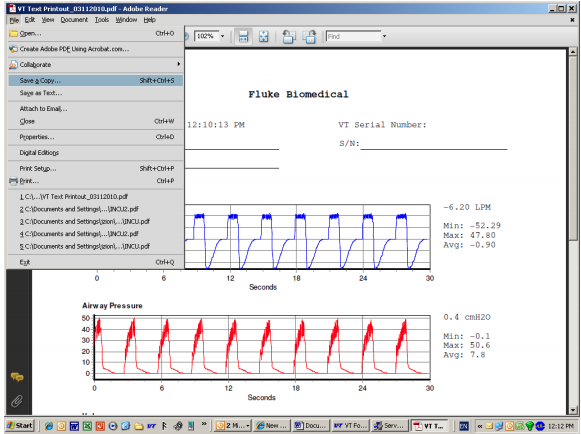Launch Word from Quick Launch icons
The width and height of the screenshot is (581, 434).
coord(74,426)
